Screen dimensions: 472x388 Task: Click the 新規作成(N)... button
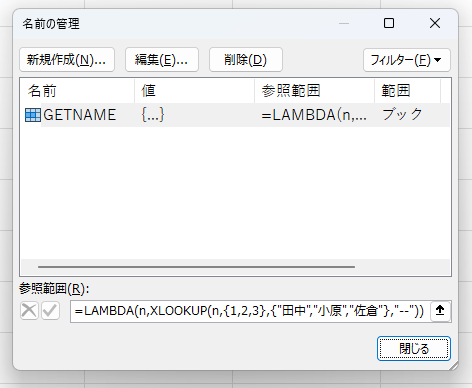pyautogui.click(x=67, y=60)
